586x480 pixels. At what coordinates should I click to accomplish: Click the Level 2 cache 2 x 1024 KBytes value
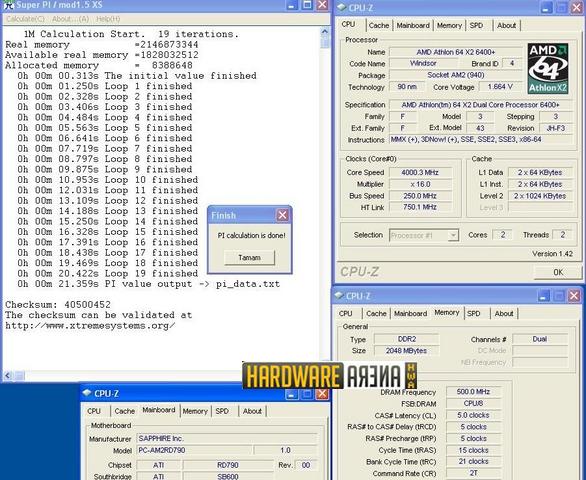[540, 196]
